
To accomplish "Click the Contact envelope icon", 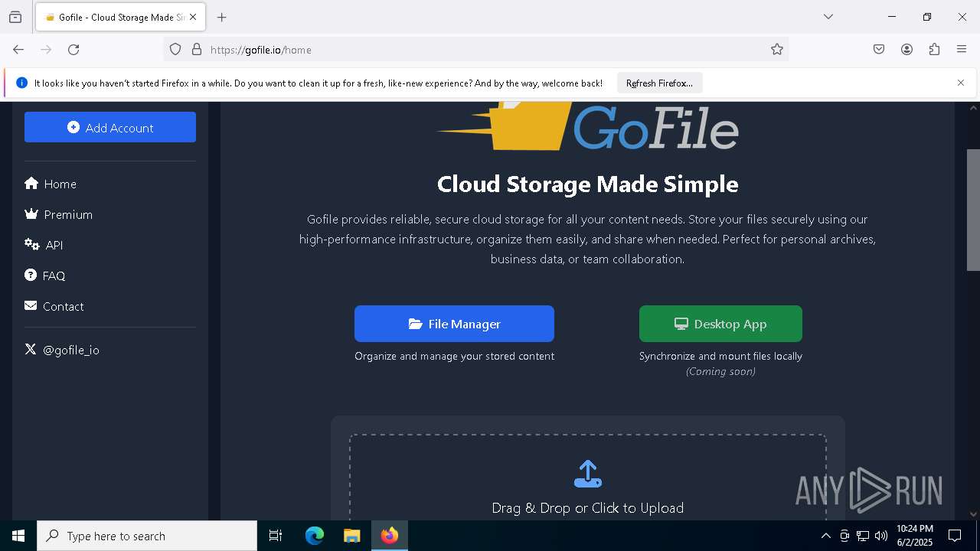I will [x=31, y=305].
